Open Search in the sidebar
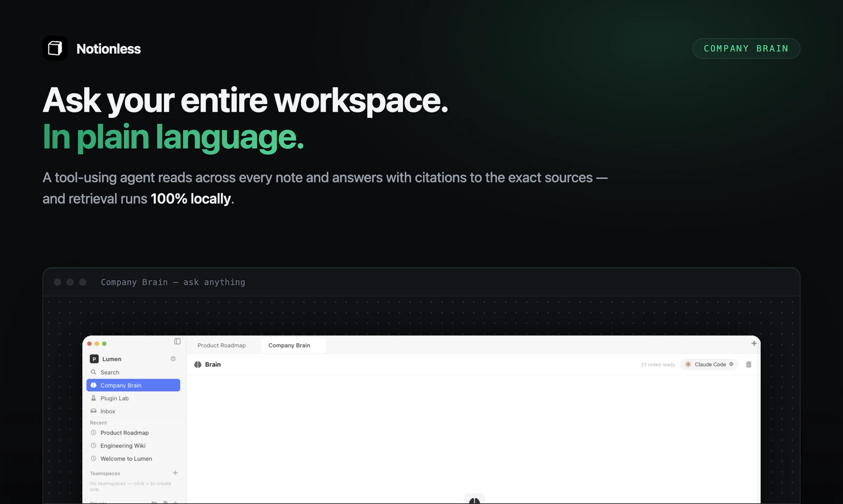The height and width of the screenshot is (504, 843). [x=133, y=372]
